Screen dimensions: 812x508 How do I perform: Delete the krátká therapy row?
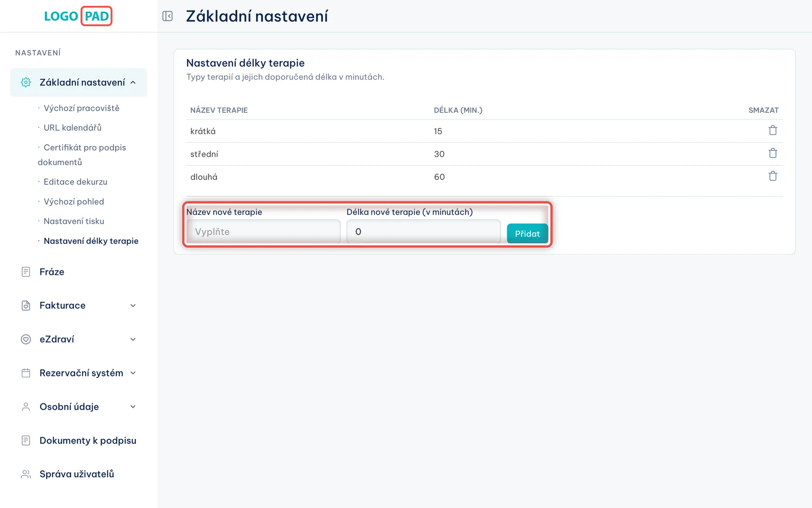[x=773, y=131]
